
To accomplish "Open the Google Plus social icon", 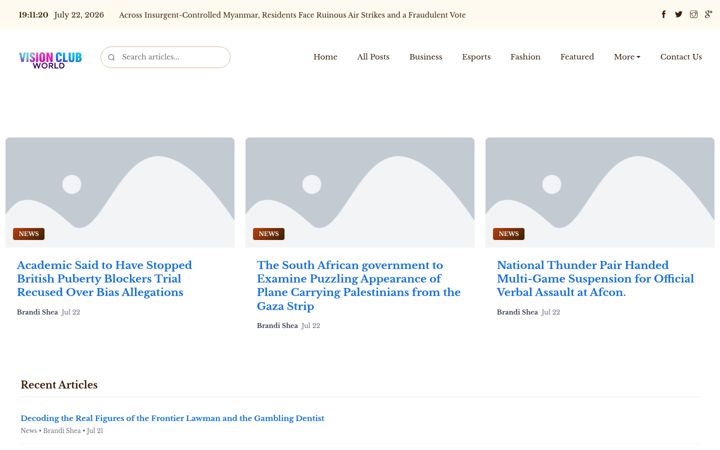I will (709, 14).
